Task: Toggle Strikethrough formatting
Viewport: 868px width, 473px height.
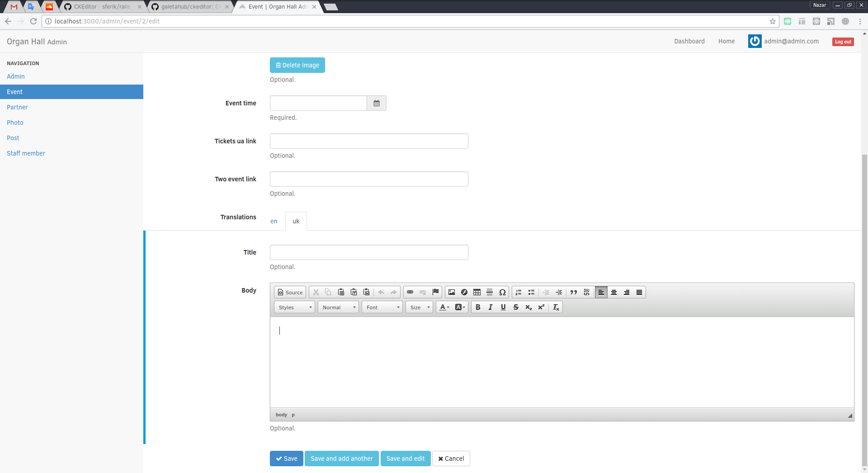Action: point(516,307)
